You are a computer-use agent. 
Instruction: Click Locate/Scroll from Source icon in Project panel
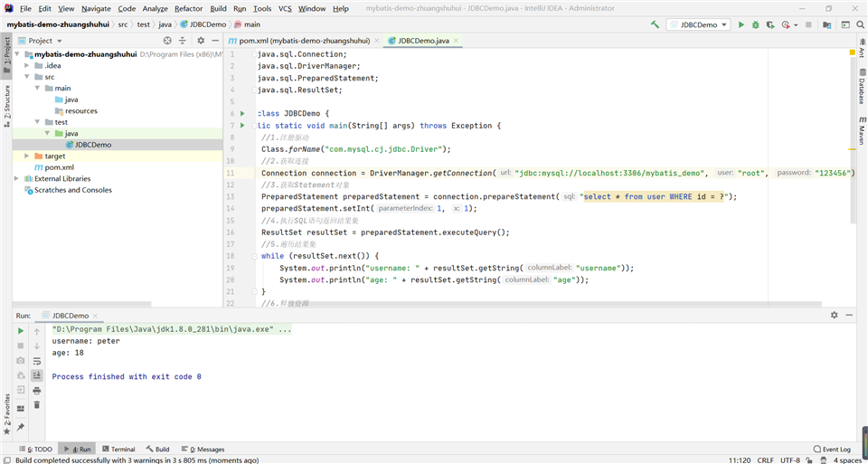point(168,41)
